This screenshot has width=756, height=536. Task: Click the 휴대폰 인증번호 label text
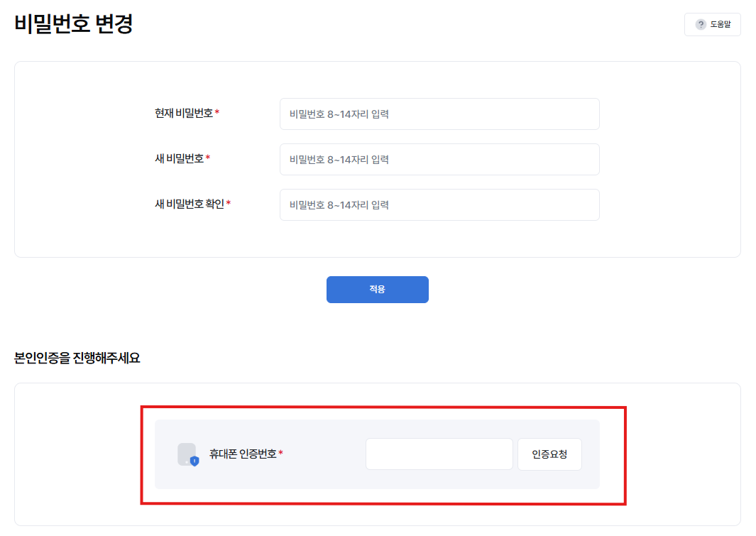click(x=243, y=454)
